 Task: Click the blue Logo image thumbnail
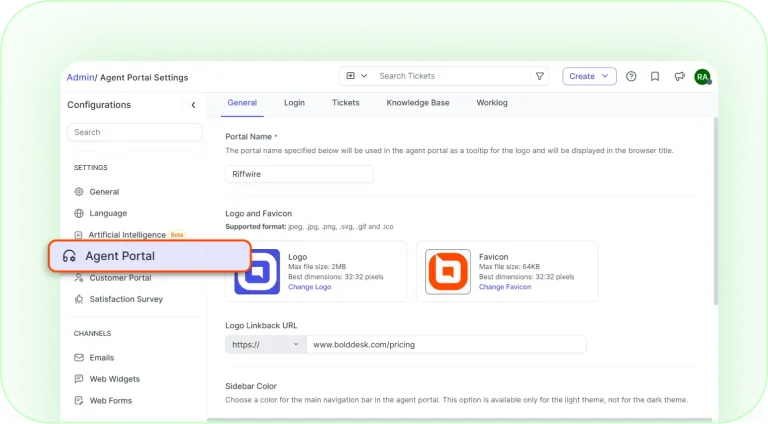(257, 272)
